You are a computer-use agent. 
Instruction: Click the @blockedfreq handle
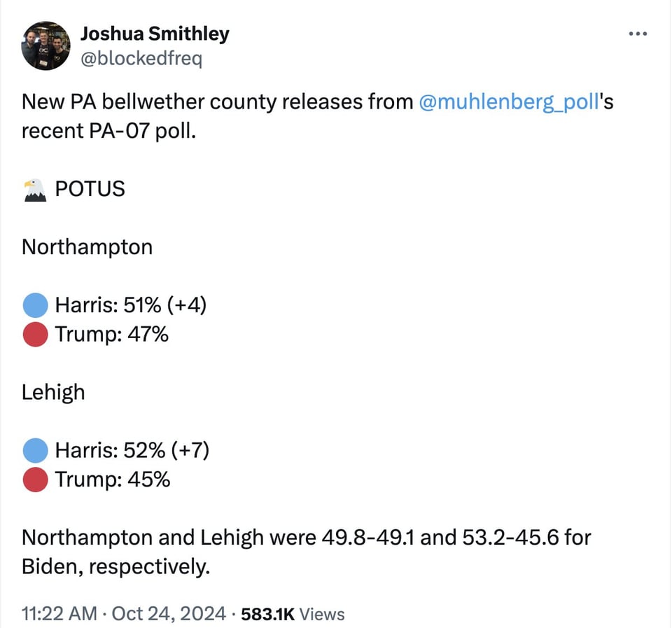click(141, 58)
